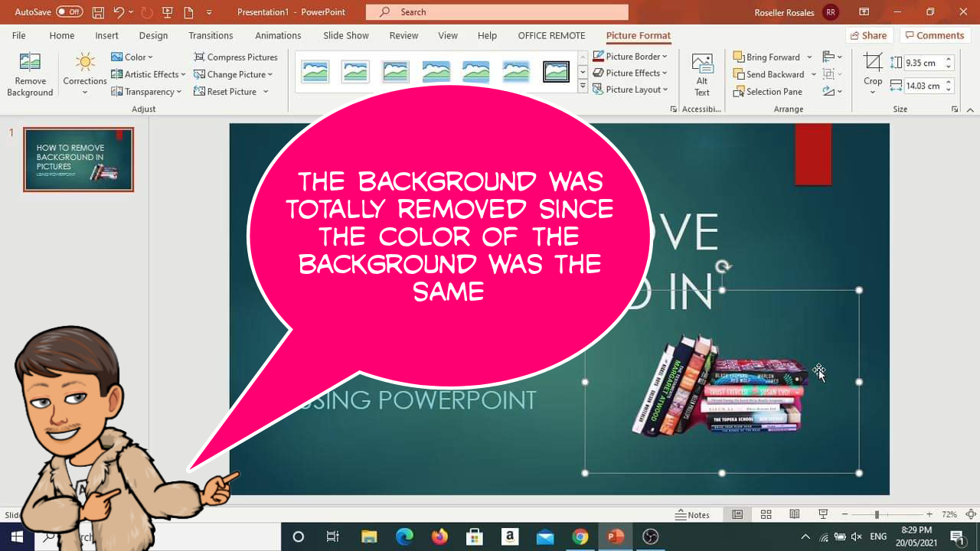The height and width of the screenshot is (551, 980).
Task: Open the Transitions ribbon tab
Action: 211,35
